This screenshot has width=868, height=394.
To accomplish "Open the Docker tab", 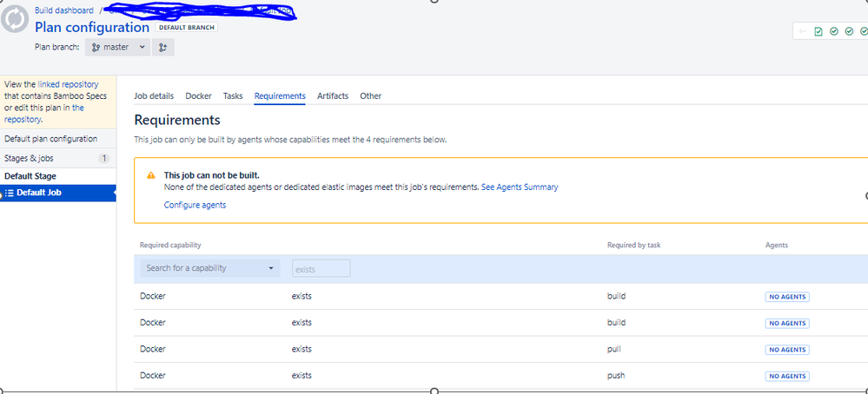I will [x=199, y=96].
